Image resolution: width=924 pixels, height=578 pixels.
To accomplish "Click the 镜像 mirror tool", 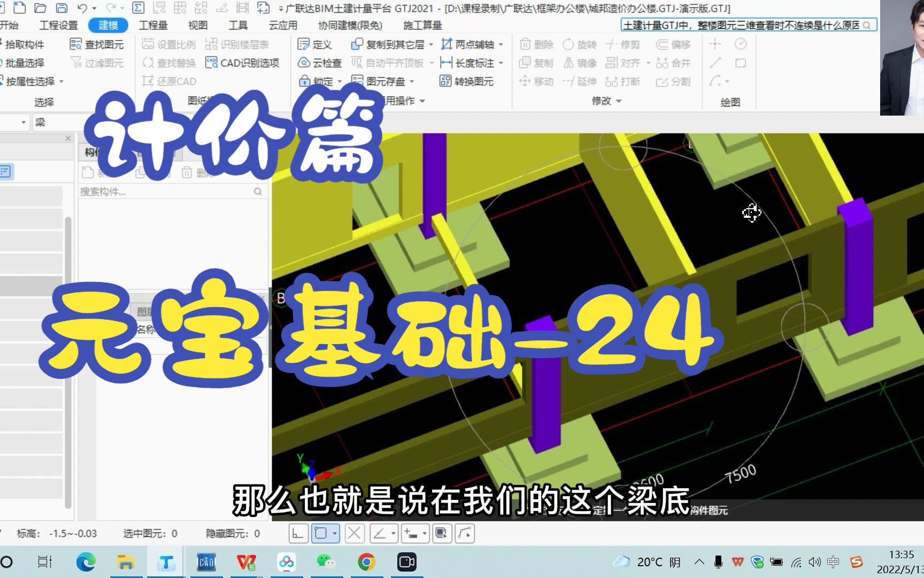I will coord(580,63).
